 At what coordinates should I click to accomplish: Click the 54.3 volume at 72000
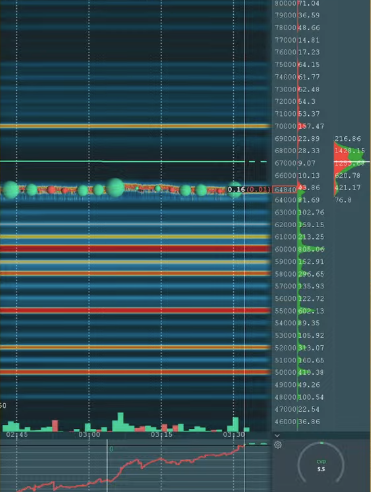307,101
